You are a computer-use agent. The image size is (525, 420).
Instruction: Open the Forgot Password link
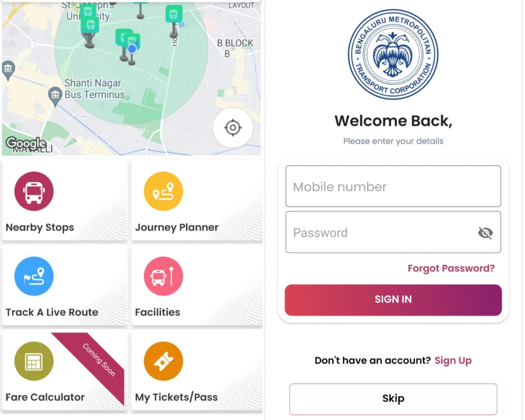pyautogui.click(x=451, y=268)
